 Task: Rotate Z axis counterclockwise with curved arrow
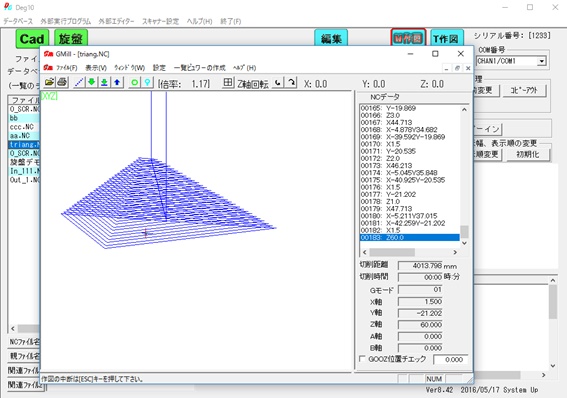click(x=278, y=83)
